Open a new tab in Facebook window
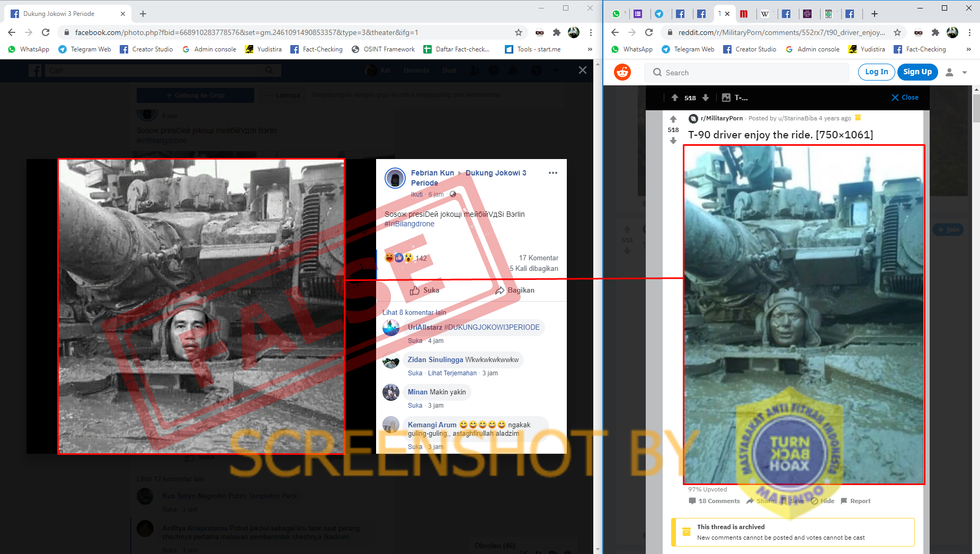 143,14
